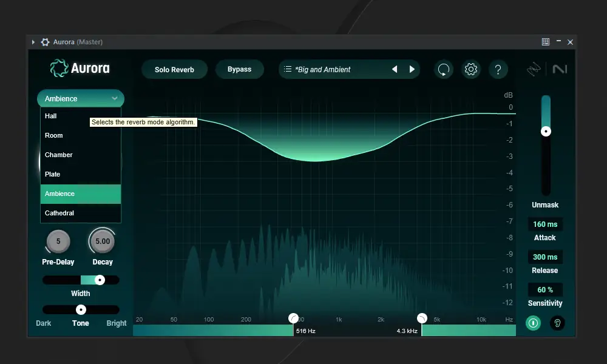Click the 4.3 kHz frequency label

(x=407, y=331)
